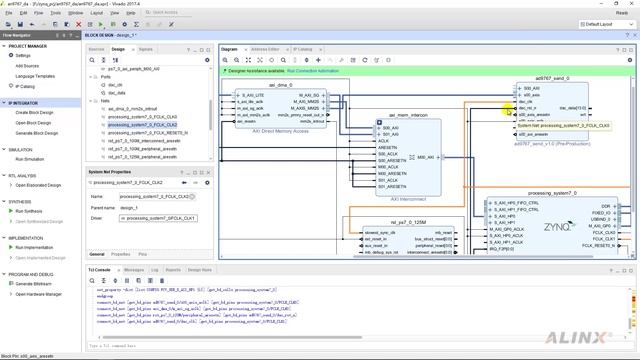Click help question icon in Diagram panel

[617, 50]
